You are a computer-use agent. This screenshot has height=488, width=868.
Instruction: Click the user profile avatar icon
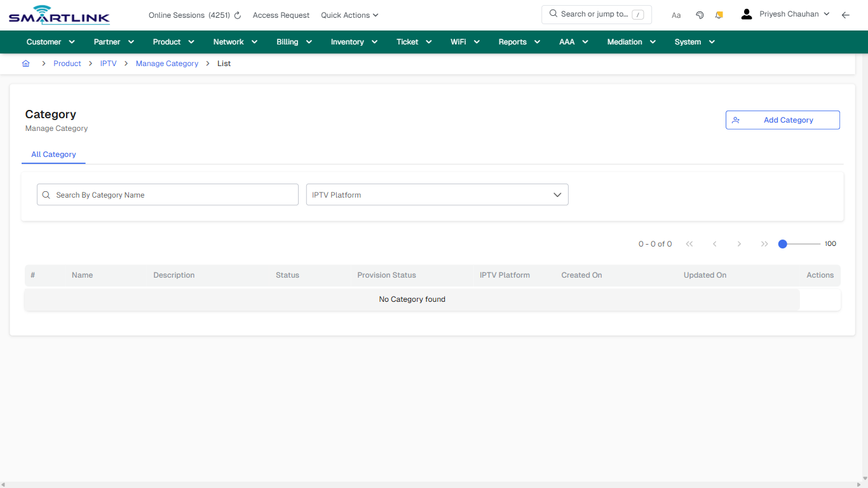746,13
